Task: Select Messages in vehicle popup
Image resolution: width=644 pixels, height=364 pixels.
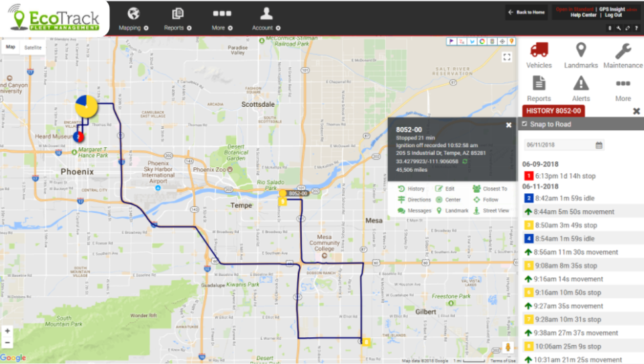Action: point(415,211)
